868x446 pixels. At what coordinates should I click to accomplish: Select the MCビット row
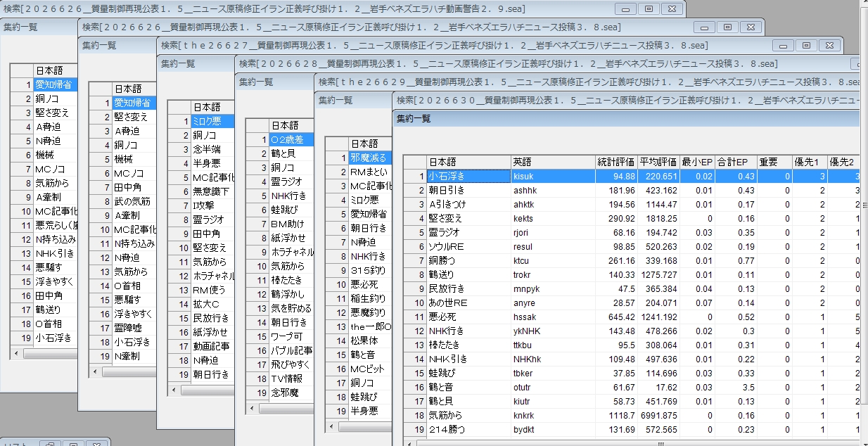click(x=370, y=369)
